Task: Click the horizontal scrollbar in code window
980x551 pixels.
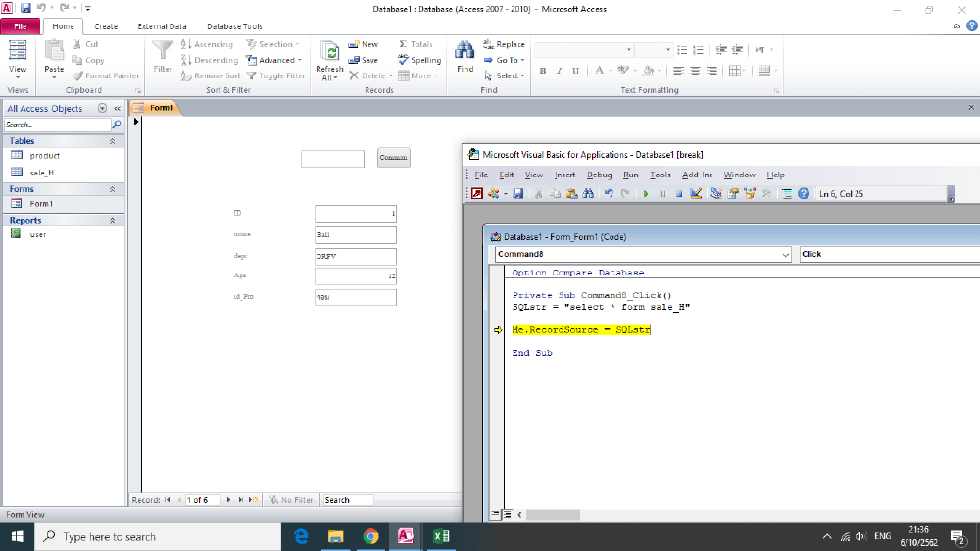Action: (553, 514)
